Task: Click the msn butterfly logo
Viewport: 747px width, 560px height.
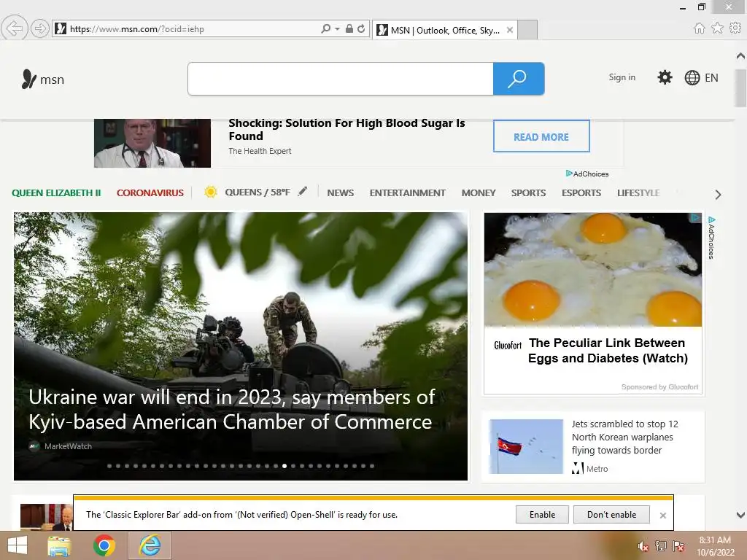Action: [x=42, y=79]
